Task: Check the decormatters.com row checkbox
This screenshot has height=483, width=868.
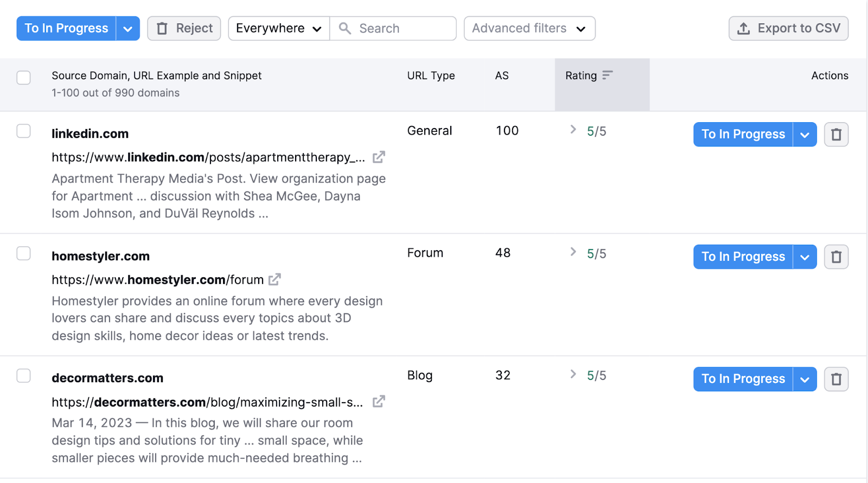Action: point(23,376)
